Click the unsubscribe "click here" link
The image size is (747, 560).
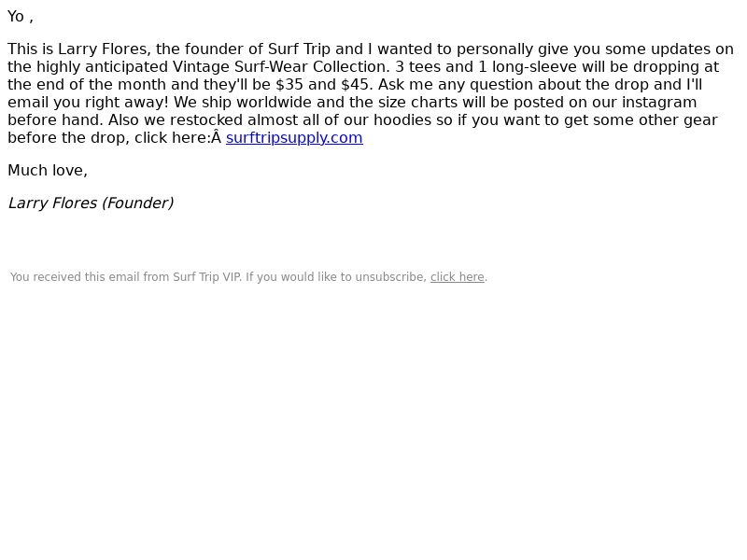click(457, 276)
